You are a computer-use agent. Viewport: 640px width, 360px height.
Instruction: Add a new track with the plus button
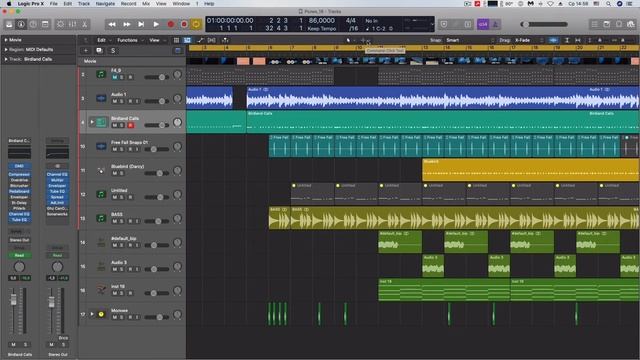point(86,51)
